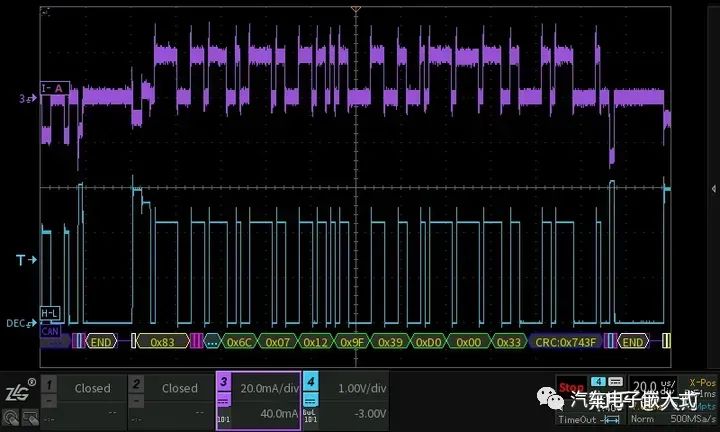The width and height of the screenshot is (720, 432).
Task: Click the 500MSa/s sample rate readout
Action: (x=692, y=419)
